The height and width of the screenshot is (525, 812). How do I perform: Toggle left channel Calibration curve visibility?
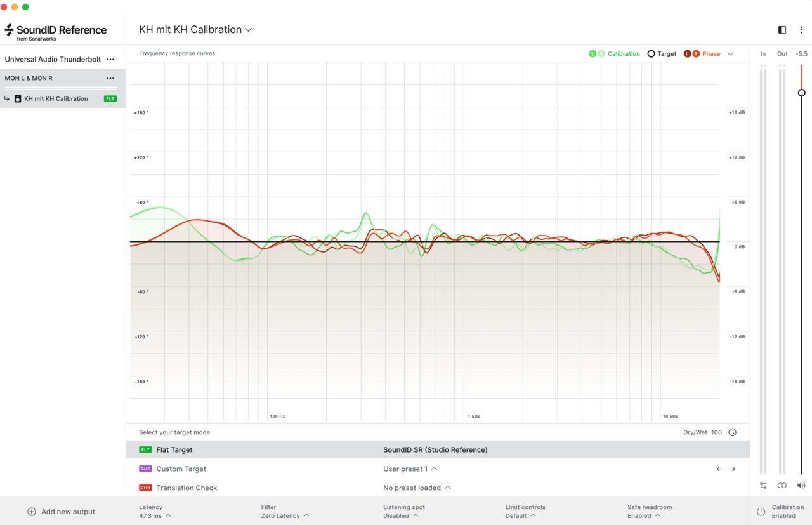point(593,54)
